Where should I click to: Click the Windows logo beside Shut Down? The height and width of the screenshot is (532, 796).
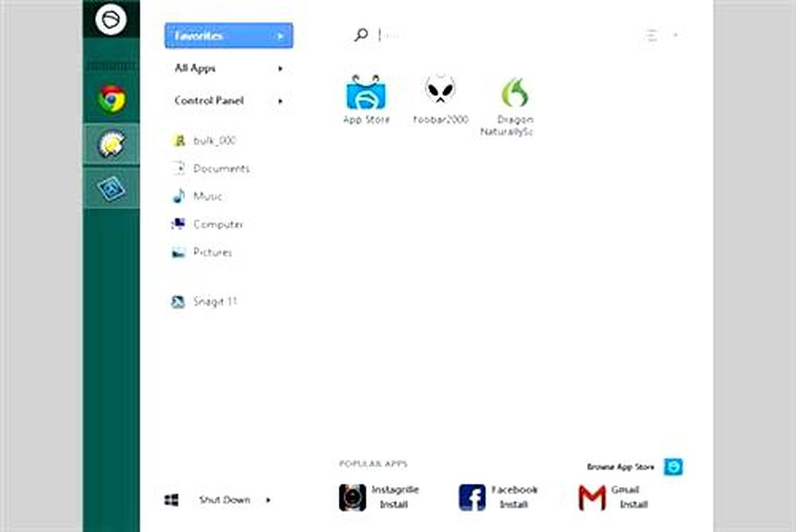tap(171, 499)
